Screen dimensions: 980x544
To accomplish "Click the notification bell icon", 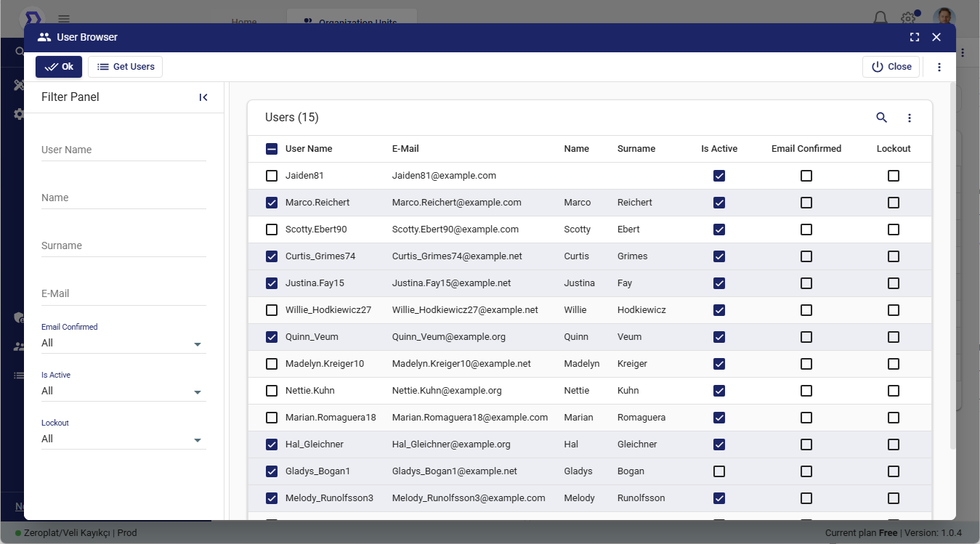I will pyautogui.click(x=880, y=18).
